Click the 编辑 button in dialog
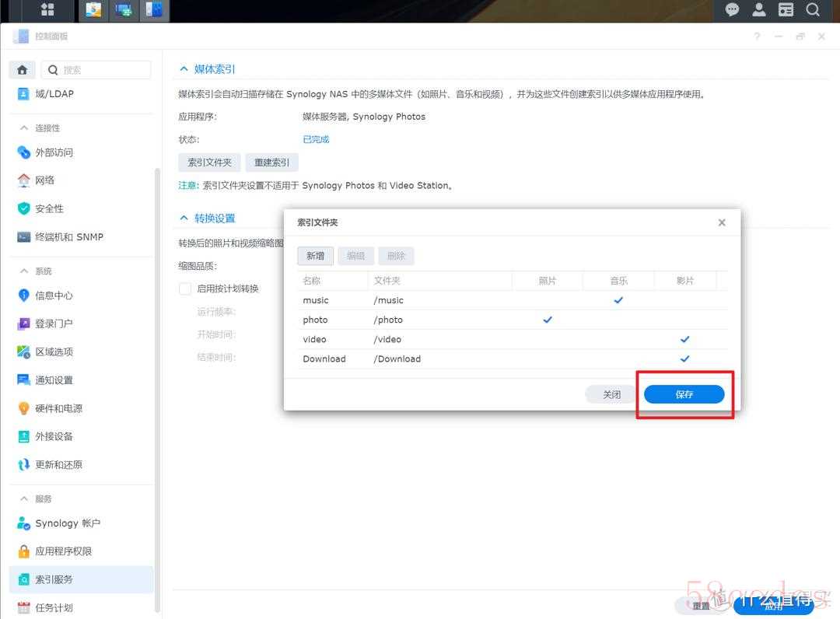The image size is (840, 619). tap(355, 256)
